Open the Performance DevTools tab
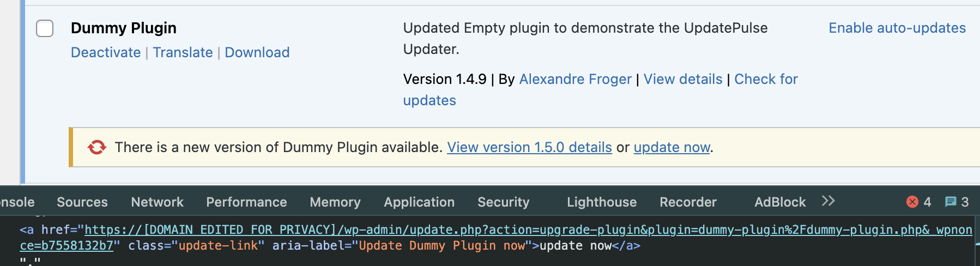The width and height of the screenshot is (980, 266). (246, 202)
